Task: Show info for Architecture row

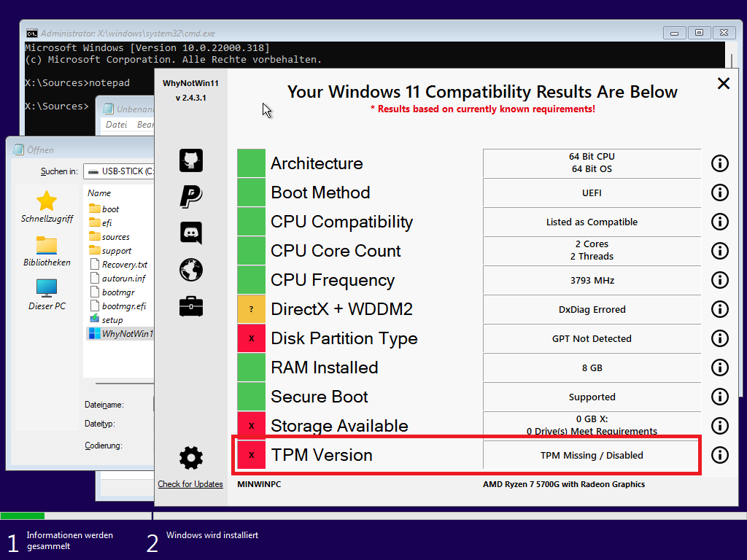Action: coord(720,163)
